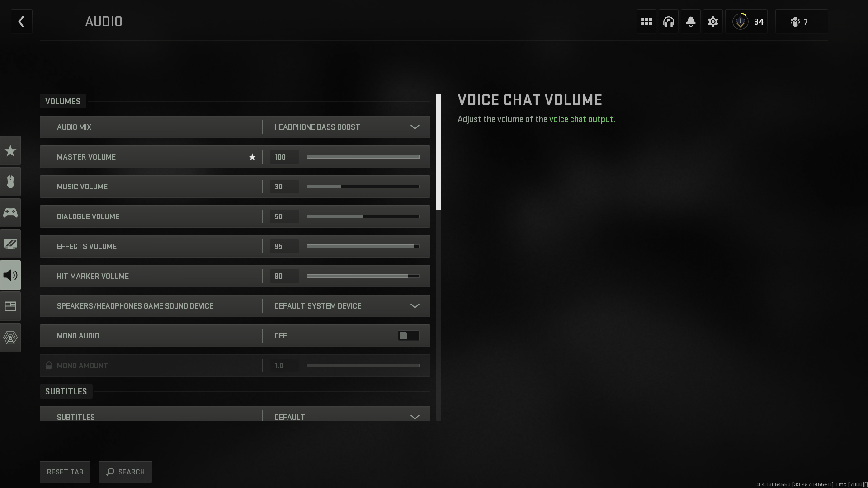The width and height of the screenshot is (868, 488).
Task: Select the audio settings sidebar icon
Action: 10,275
